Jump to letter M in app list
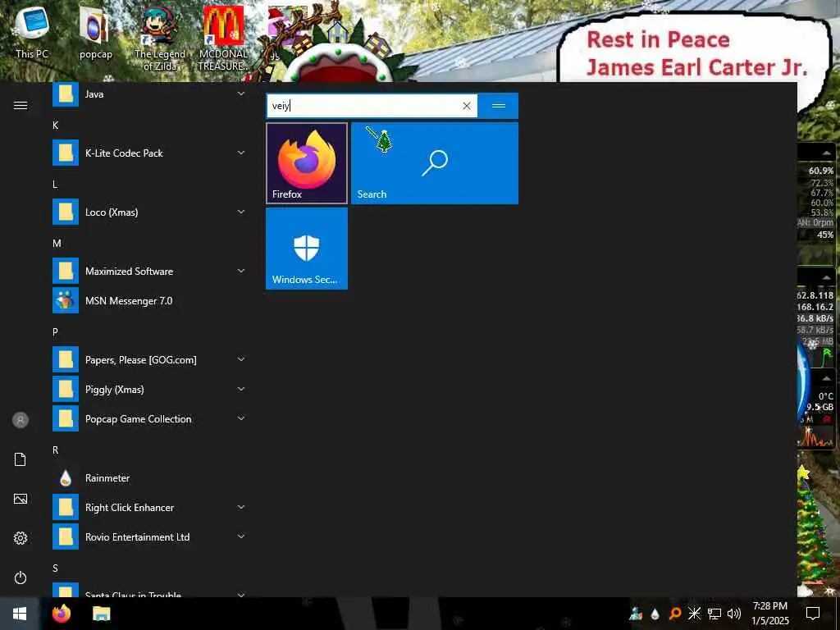The height and width of the screenshot is (630, 840). [57, 244]
